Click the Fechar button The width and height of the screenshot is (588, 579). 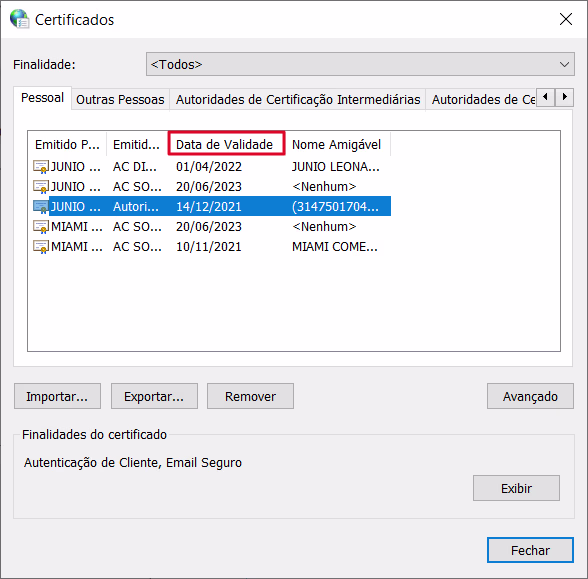(x=530, y=550)
